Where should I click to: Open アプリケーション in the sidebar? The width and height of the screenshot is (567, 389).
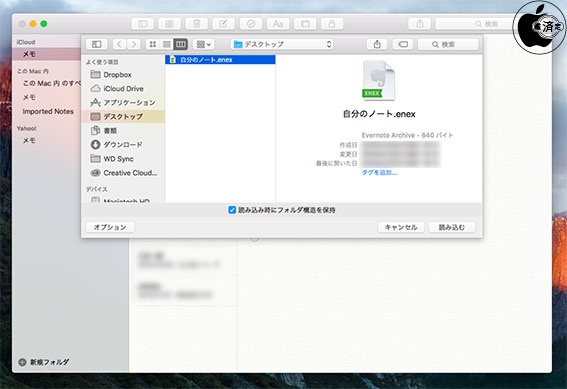point(123,103)
